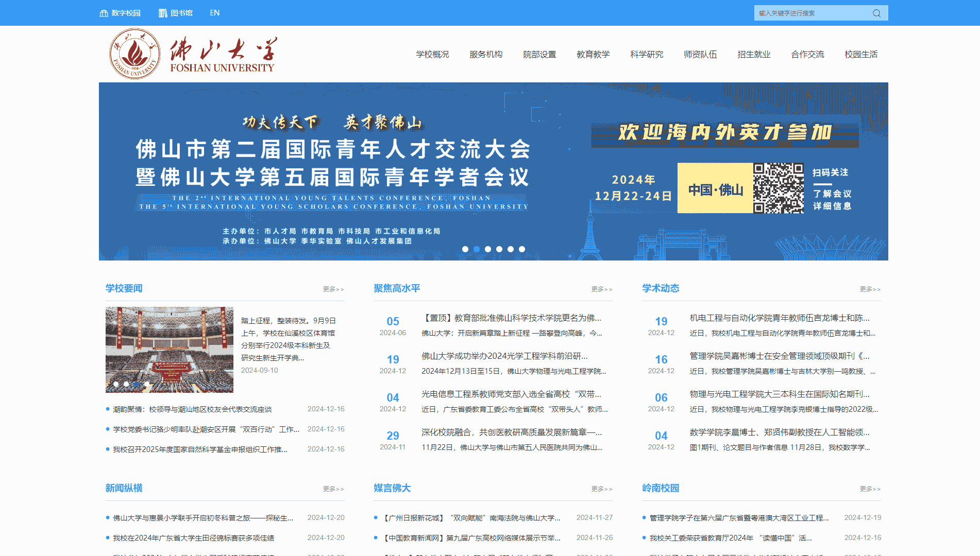Image resolution: width=980 pixels, height=556 pixels.
Task: Open article 管理学院吴嘉彬博士在安全管理领域
Action: click(780, 356)
